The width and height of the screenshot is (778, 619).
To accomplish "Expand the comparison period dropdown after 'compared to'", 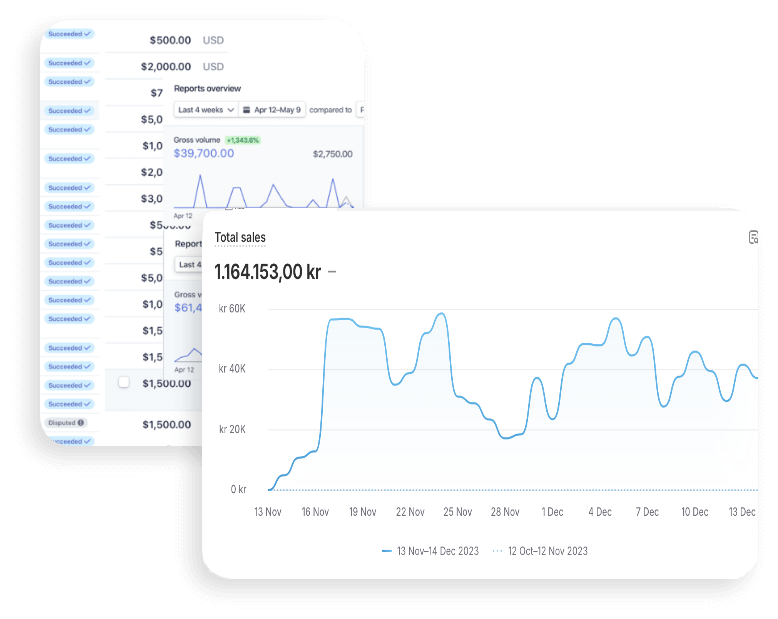I will tap(361, 110).
